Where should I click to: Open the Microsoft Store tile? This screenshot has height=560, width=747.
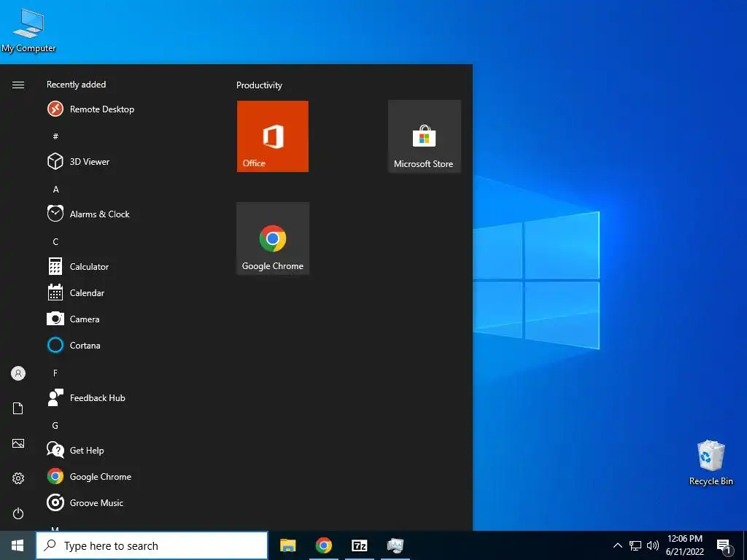424,136
